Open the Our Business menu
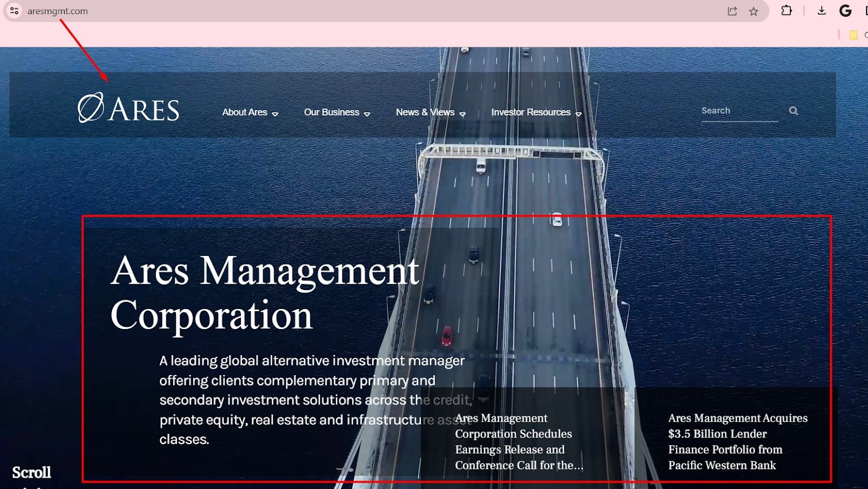Screen dimensions: 868x489 point(331,112)
